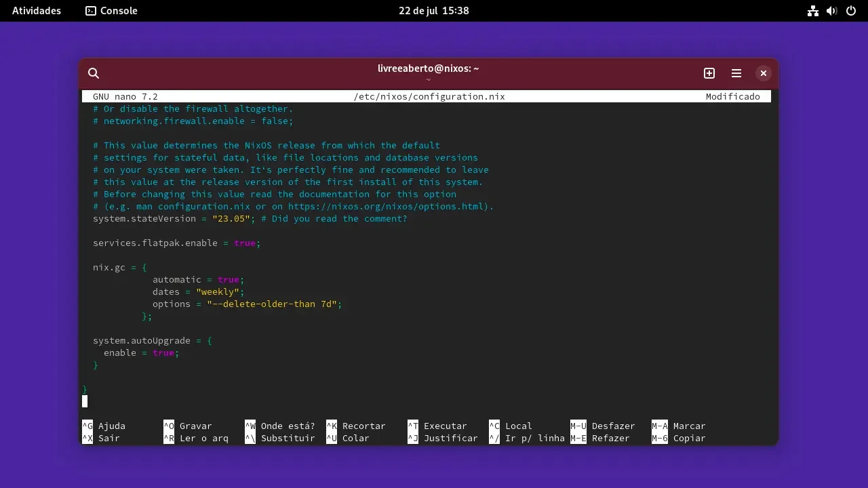Click the volume speaker icon
The height and width of the screenshot is (488, 868).
pyautogui.click(x=832, y=11)
